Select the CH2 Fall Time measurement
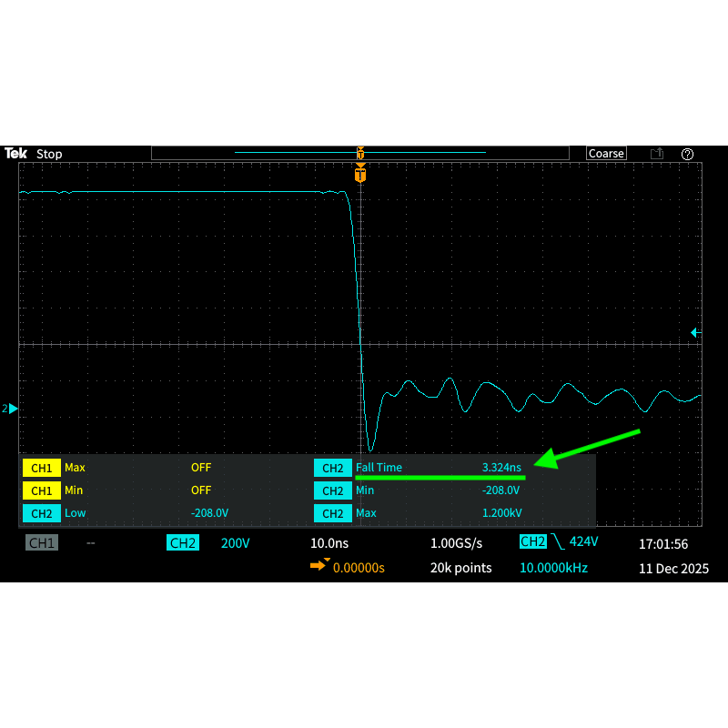Image resolution: width=728 pixels, height=728 pixels. click(419, 468)
